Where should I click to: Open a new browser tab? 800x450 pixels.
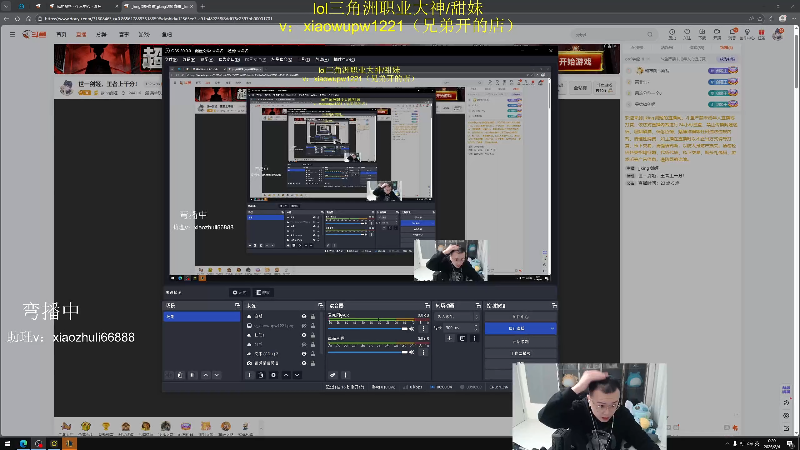(x=203, y=7)
